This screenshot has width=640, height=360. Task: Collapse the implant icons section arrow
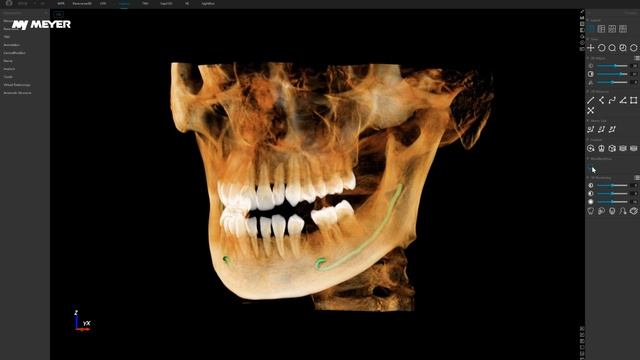pos(588,140)
